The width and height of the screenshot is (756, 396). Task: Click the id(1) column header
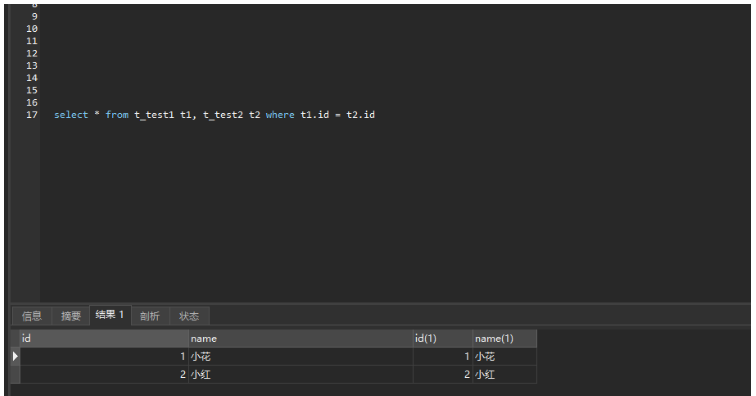coord(443,339)
